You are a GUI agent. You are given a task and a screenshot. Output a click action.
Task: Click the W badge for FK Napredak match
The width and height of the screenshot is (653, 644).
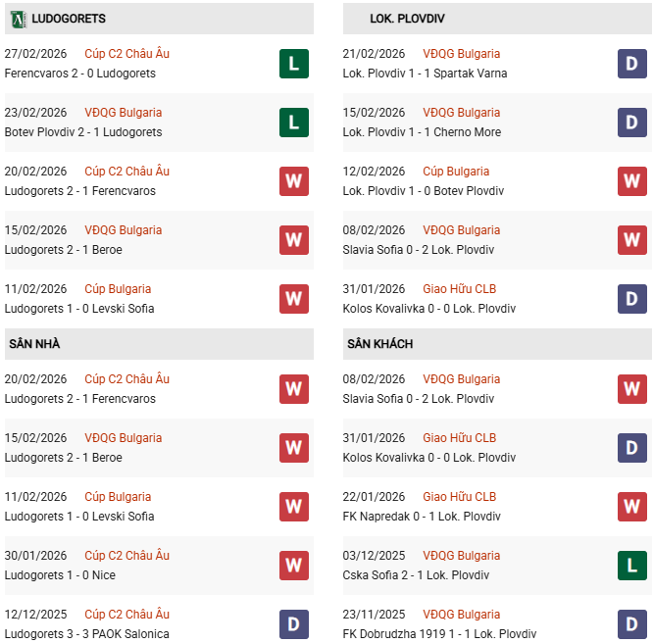(632, 507)
